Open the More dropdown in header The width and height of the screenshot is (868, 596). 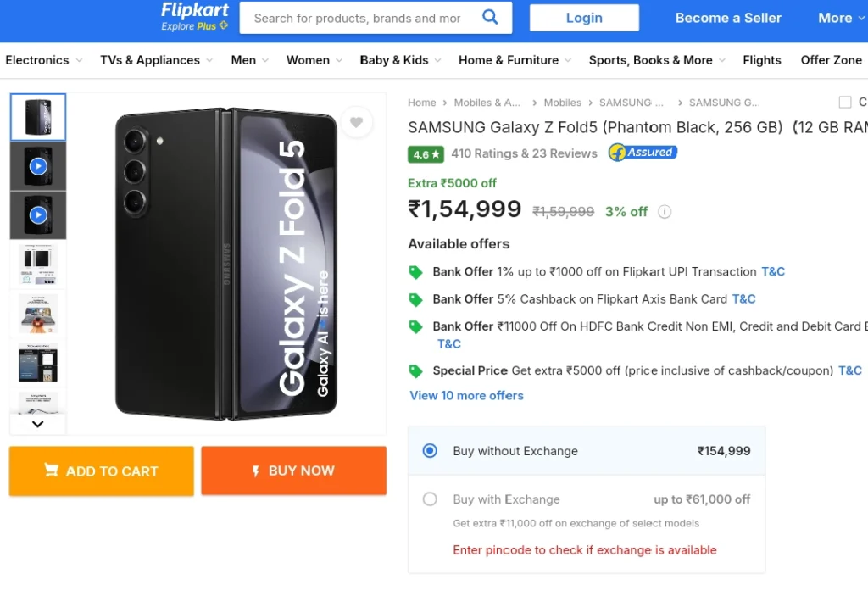click(840, 18)
